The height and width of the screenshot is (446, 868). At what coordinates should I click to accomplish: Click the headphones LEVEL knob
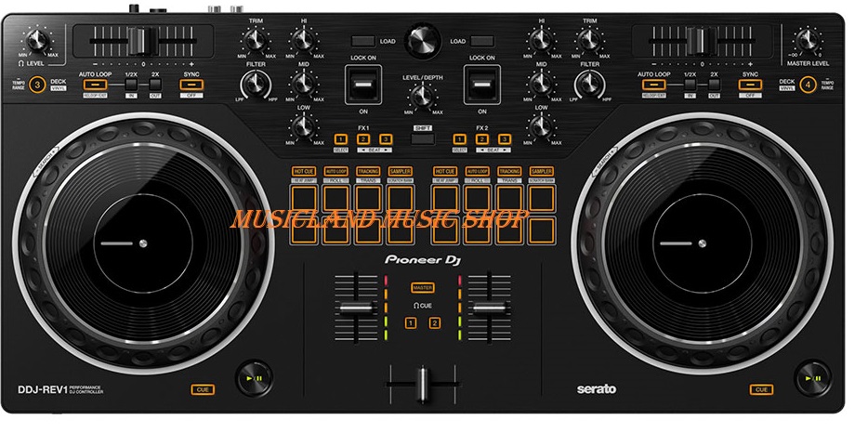37,40
